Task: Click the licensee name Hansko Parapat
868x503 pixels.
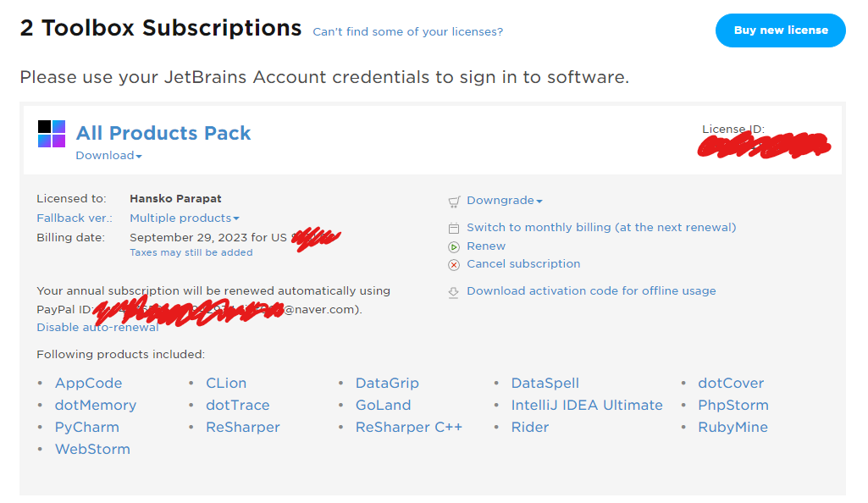Action: pyautogui.click(x=175, y=199)
